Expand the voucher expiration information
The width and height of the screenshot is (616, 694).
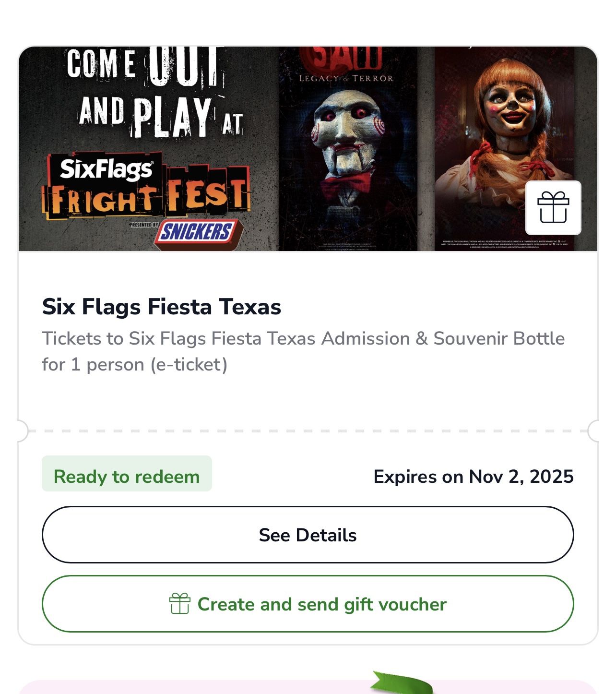coord(474,476)
